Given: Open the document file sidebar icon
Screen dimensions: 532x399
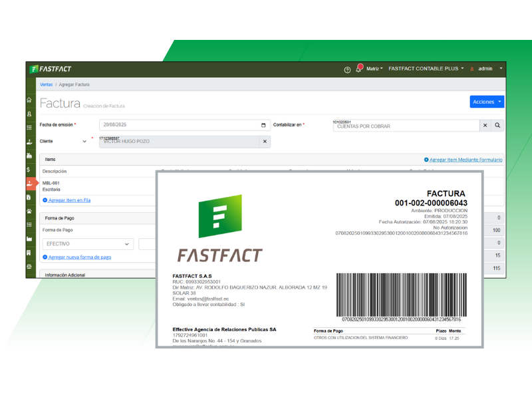Looking at the screenshot, I should coord(29,198).
